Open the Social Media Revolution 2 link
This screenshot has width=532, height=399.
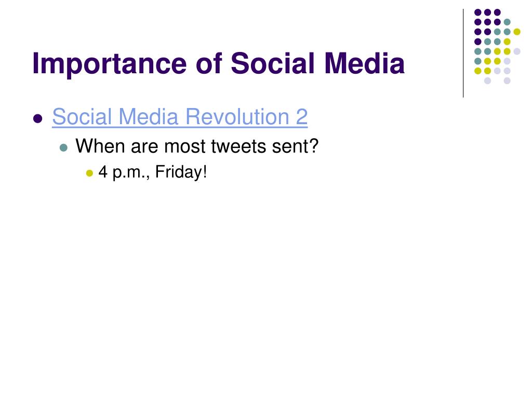click(180, 117)
